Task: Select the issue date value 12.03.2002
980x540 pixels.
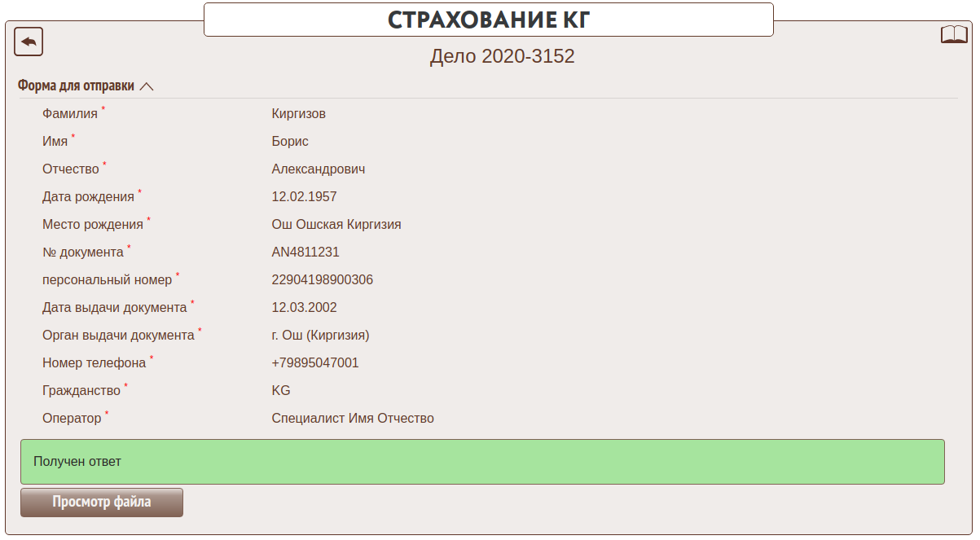Action: [304, 308]
